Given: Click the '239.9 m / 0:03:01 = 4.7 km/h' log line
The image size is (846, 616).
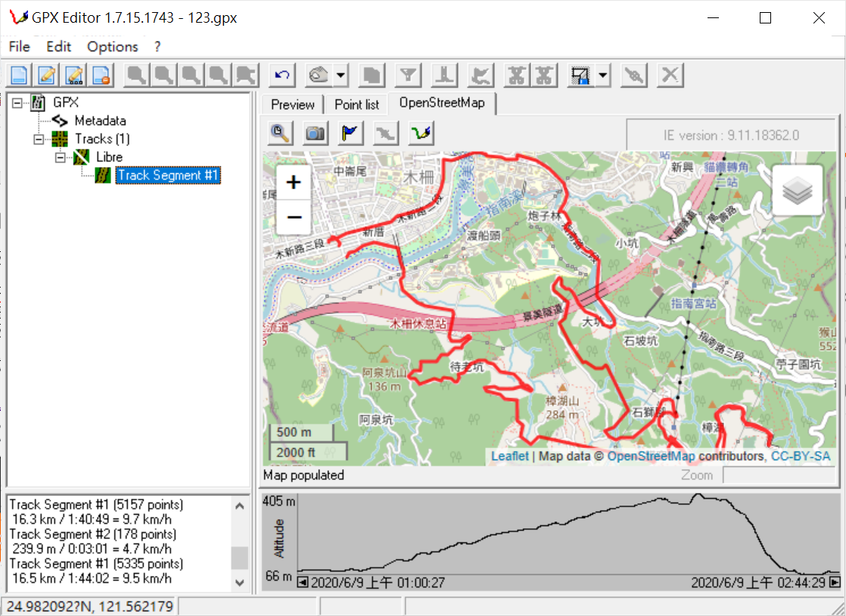Looking at the screenshot, I should coord(92,549).
